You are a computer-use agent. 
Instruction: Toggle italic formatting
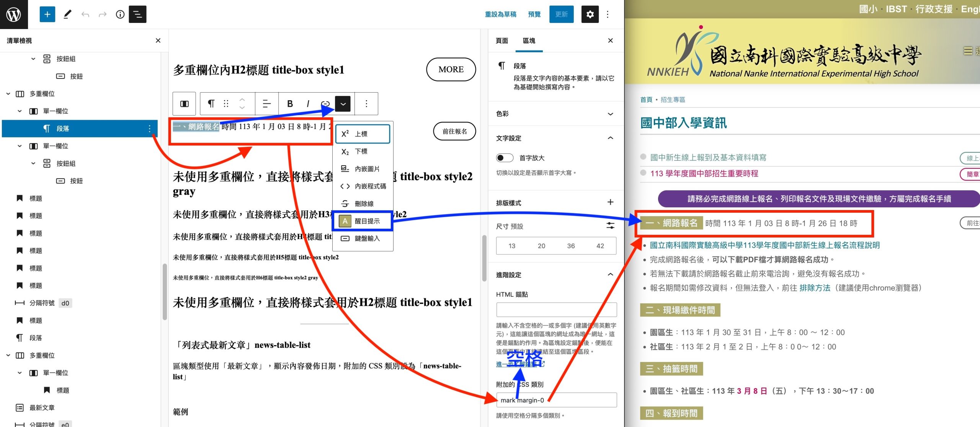[308, 104]
